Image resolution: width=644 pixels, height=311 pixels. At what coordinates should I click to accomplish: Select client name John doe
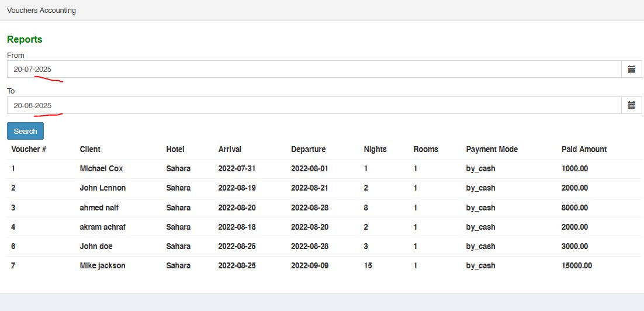[x=96, y=246]
